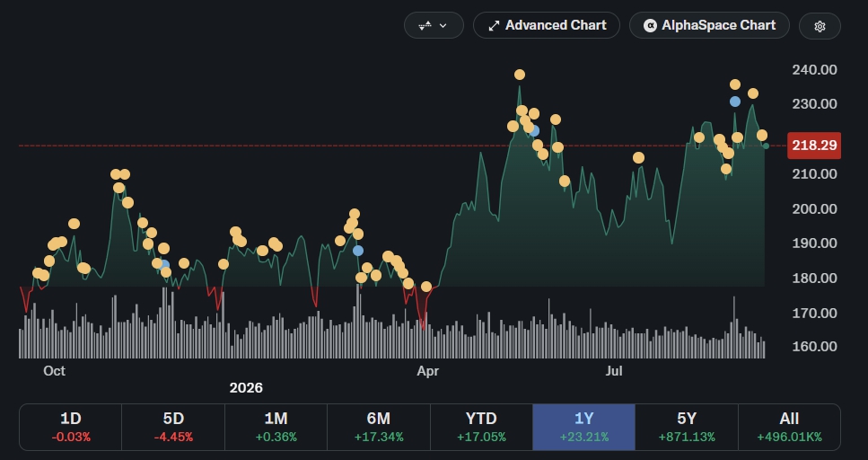Click the expand arrows icon in Advanced Chart
Viewport: 868px width, 460px height.
click(494, 26)
